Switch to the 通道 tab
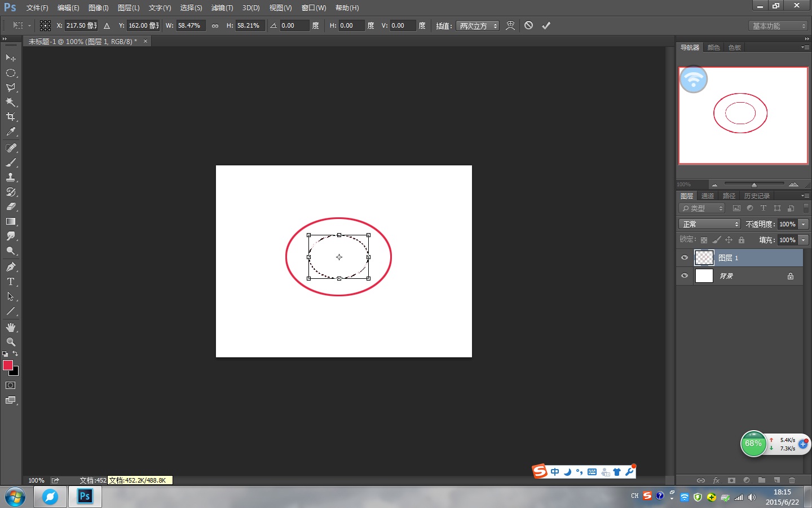Screen dimensions: 812x508 tap(708, 196)
